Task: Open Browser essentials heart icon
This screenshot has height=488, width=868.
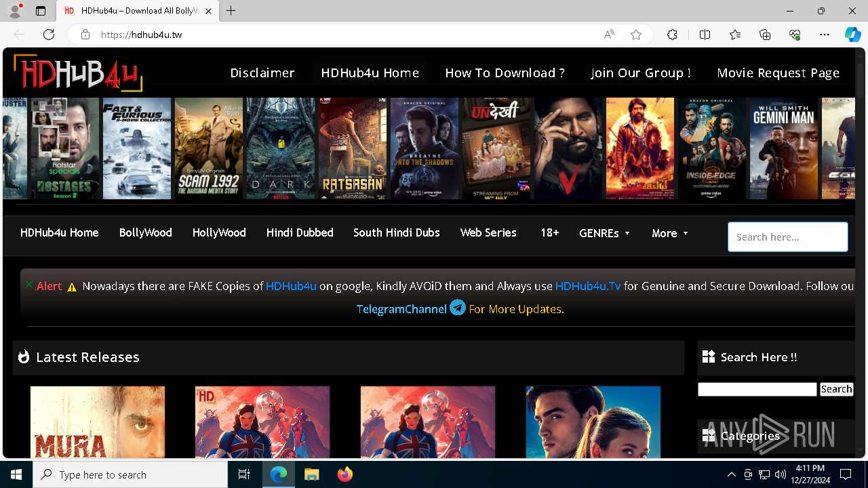Action: click(x=795, y=35)
